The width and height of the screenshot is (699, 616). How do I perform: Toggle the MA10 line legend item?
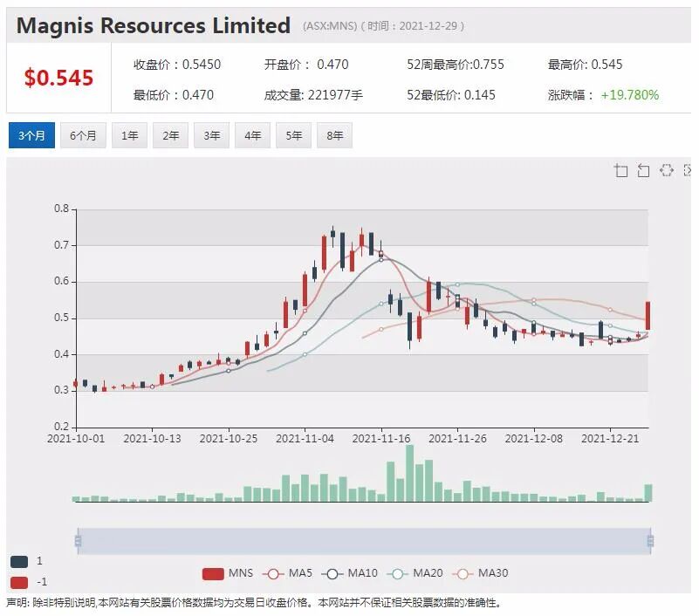tap(349, 573)
